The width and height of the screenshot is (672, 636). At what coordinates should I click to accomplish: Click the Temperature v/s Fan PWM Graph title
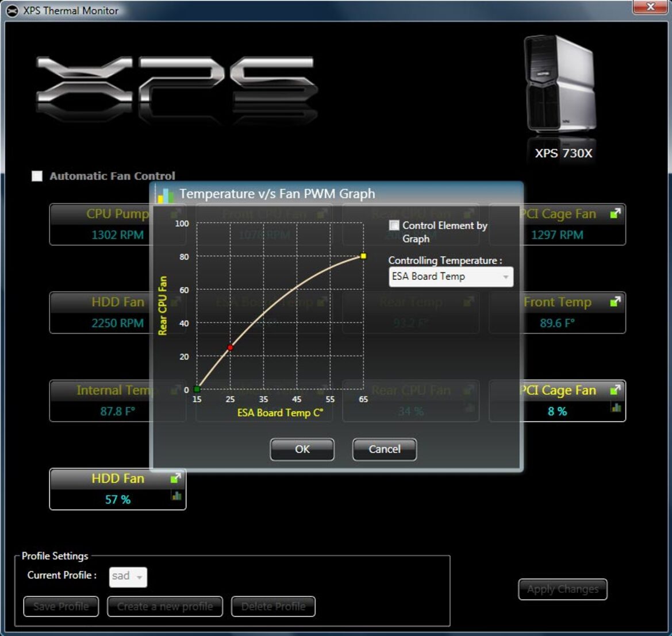277,194
